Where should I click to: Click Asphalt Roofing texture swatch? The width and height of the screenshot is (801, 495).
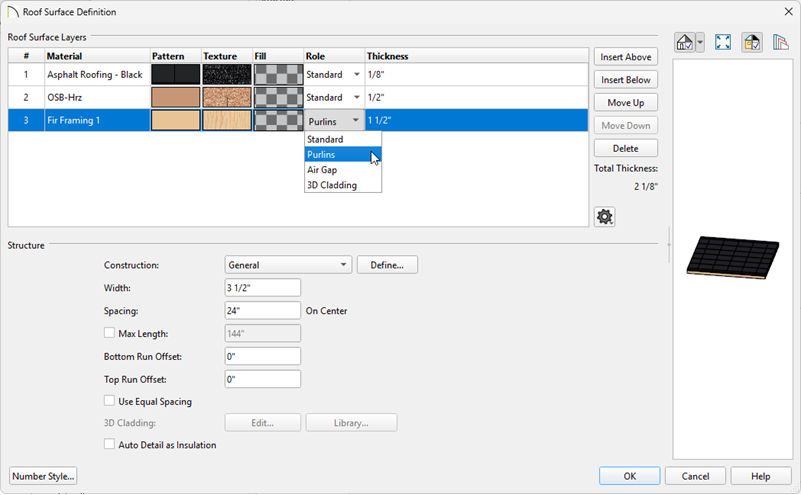click(227, 75)
